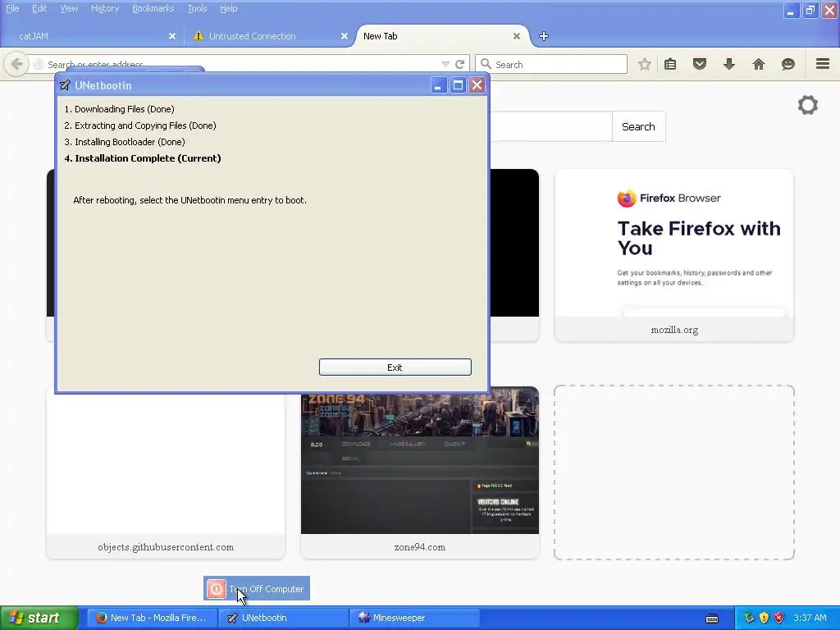Open the File menu
The width and height of the screenshot is (840, 630).
coord(12,8)
